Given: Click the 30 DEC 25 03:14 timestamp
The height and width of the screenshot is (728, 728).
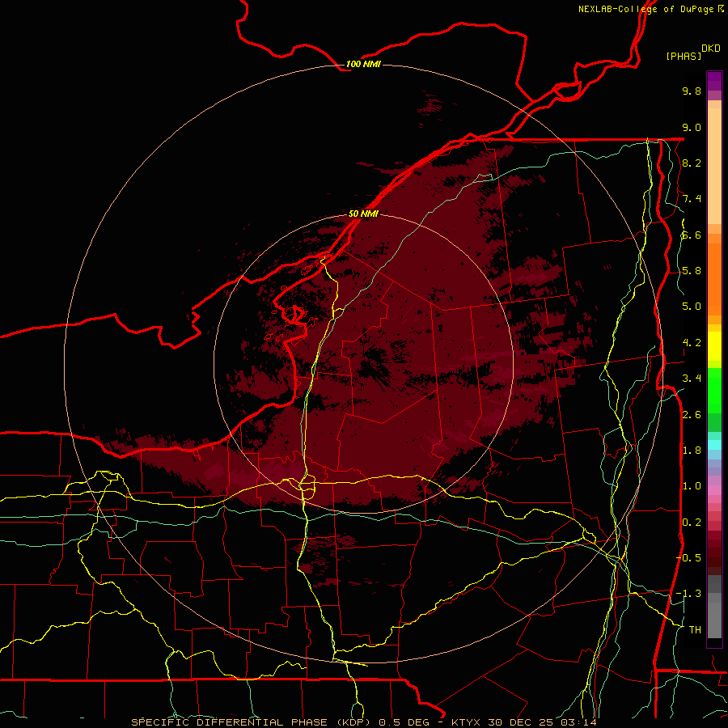Looking at the screenshot, I should [x=542, y=722].
